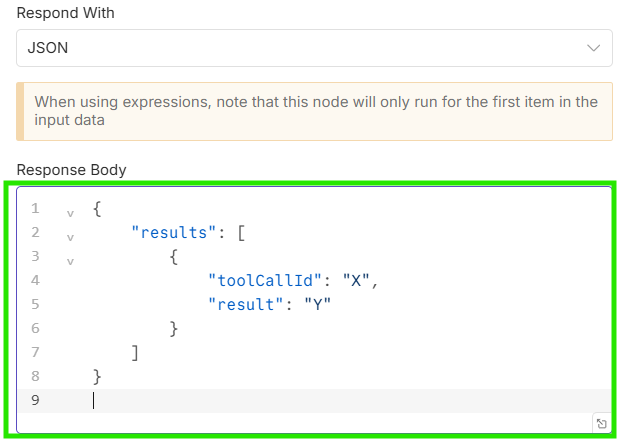Click the "Y" value on line 5
Image resolution: width=626 pixels, height=442 pixels.
(x=317, y=305)
